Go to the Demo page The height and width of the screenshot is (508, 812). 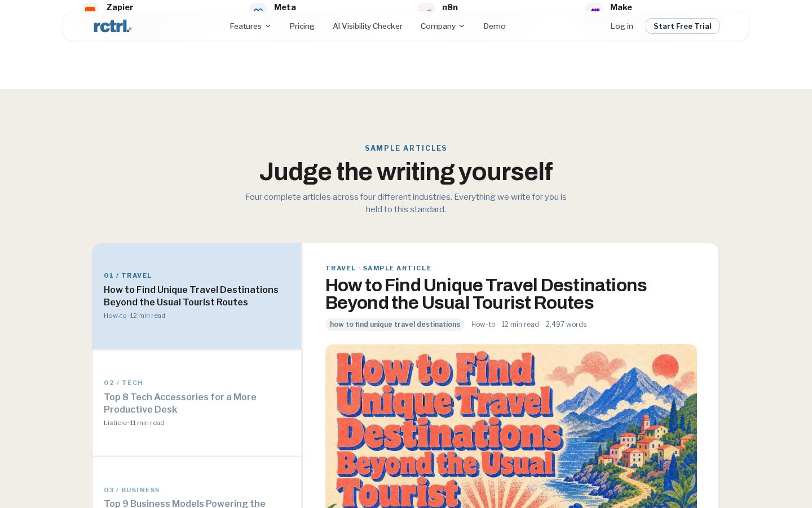pyautogui.click(x=495, y=26)
